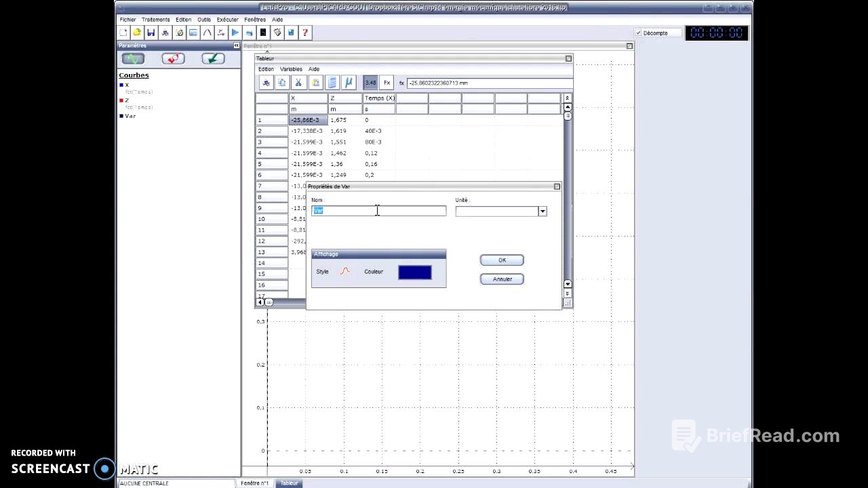
Task: Switch to the Tableur tab at the bottom
Action: tap(289, 483)
